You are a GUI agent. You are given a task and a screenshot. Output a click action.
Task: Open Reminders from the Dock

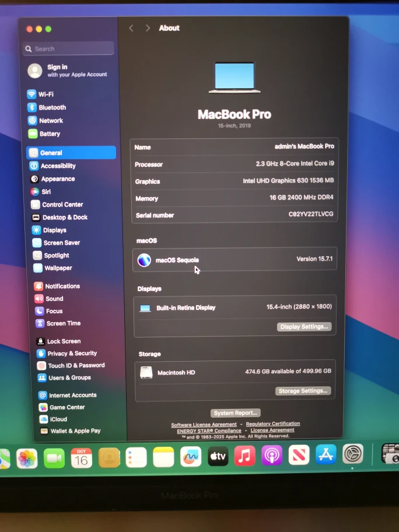coord(136,457)
